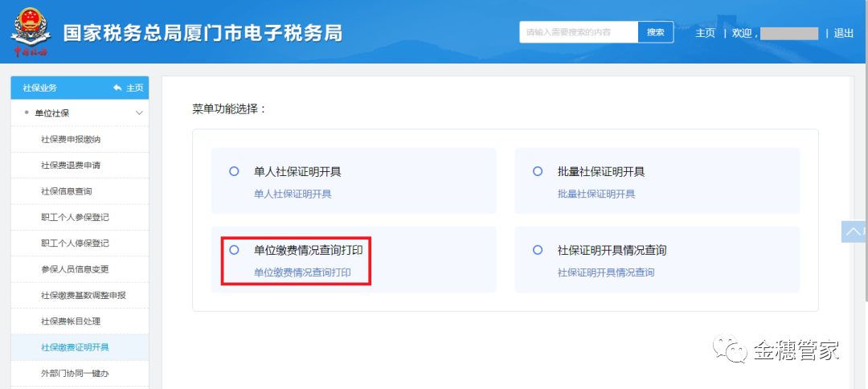Collapse the 单位社保 chevron
The width and height of the screenshot is (868, 389).
pos(139,113)
